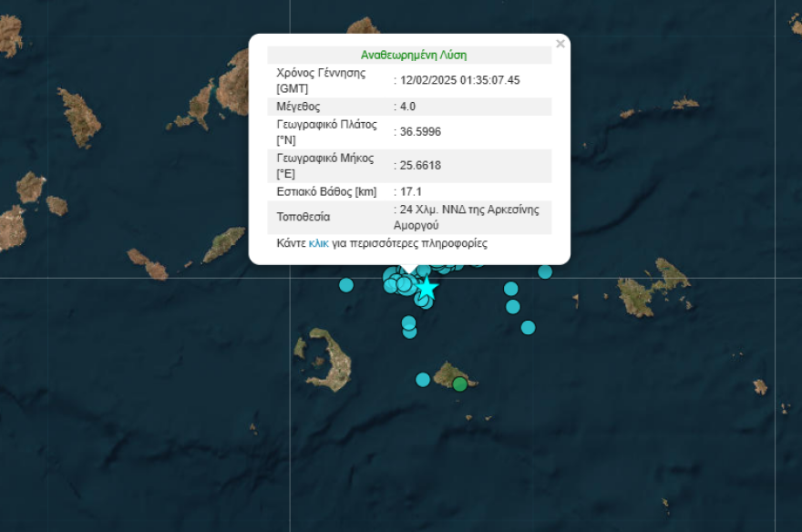The image size is (802, 532).
Task: Click the cyan marker at popup's bottom-right corner
Action: click(545, 271)
